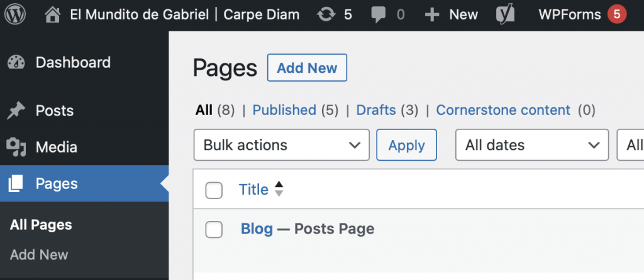Click the Yoast SEO icon
Viewport: 644px width, 280px height.
tap(505, 14)
